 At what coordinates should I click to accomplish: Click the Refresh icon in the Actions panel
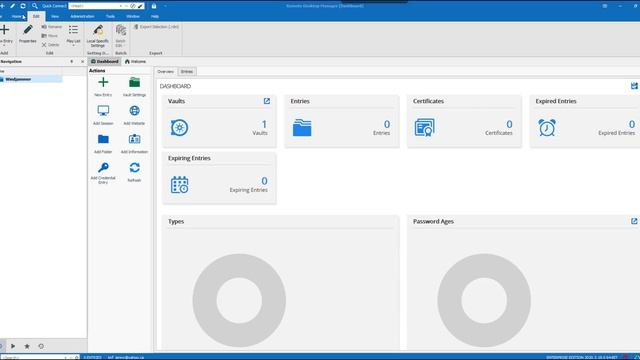(x=134, y=167)
